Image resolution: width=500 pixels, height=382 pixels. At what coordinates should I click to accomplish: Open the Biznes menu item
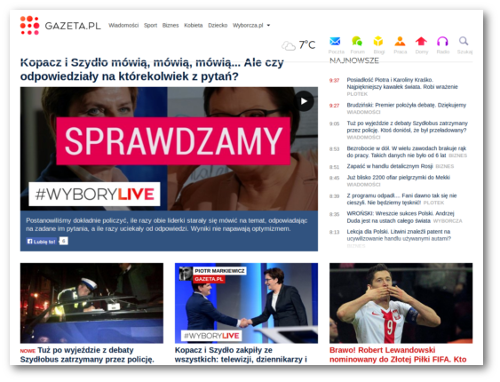tap(170, 25)
